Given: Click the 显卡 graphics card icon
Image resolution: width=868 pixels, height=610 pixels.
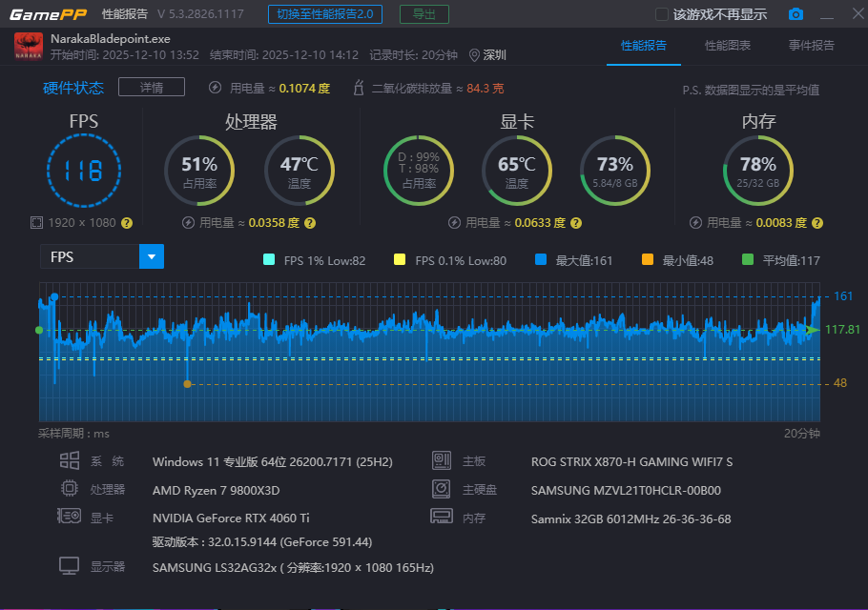Looking at the screenshot, I should (69, 518).
